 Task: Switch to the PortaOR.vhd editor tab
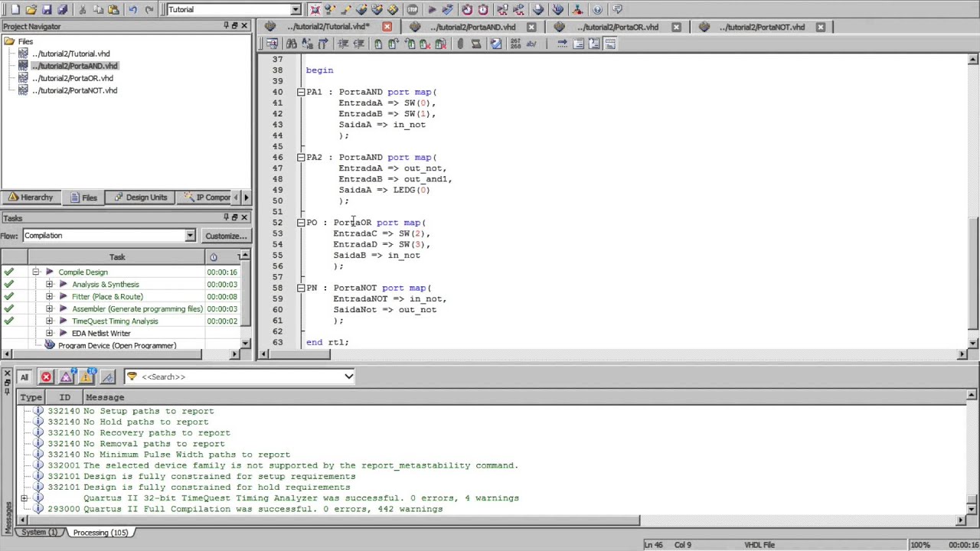click(617, 27)
